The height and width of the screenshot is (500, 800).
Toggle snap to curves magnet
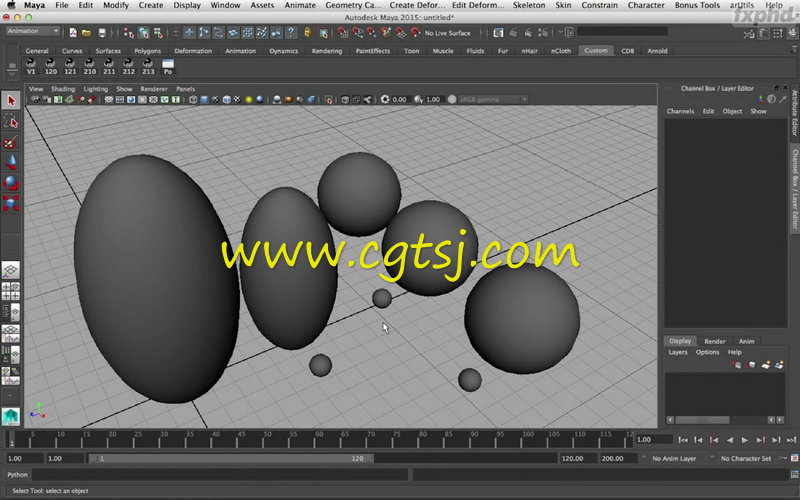pyautogui.click(x=358, y=33)
